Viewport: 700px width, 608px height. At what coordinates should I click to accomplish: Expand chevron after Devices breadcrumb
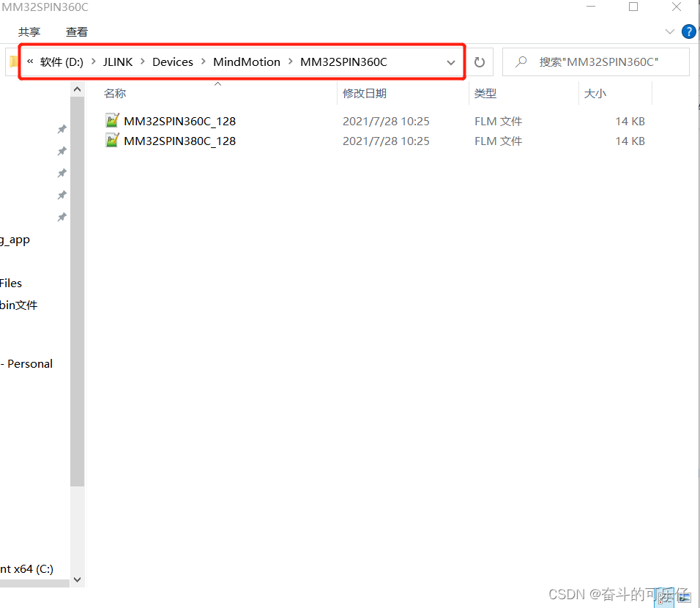(204, 62)
